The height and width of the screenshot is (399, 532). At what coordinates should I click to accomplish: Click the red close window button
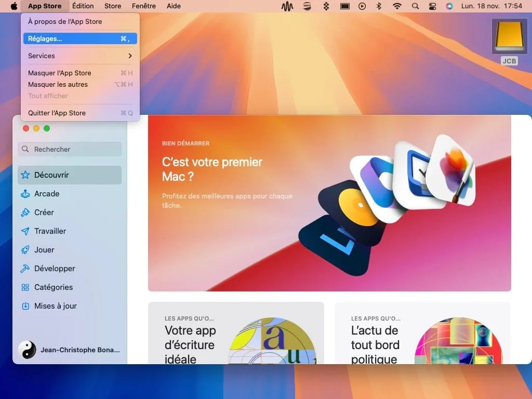26,128
